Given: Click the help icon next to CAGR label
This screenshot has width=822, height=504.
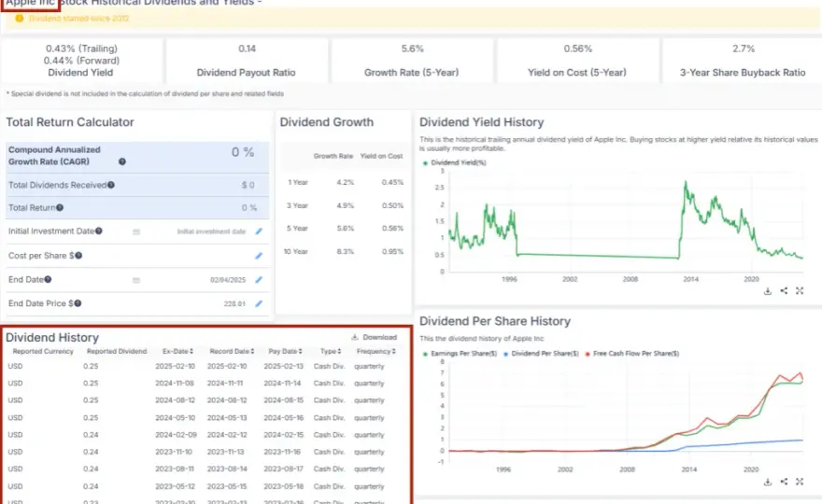Looking at the screenshot, I should pos(122,161).
